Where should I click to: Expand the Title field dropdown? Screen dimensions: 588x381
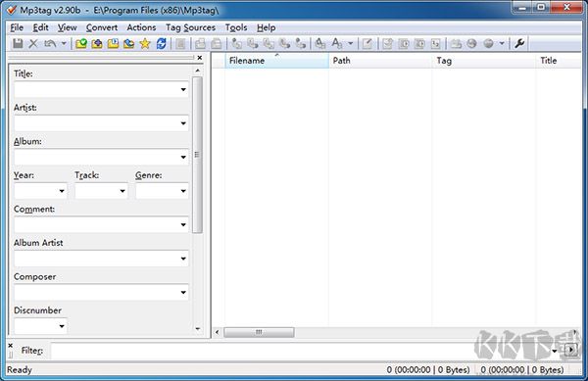(183, 89)
